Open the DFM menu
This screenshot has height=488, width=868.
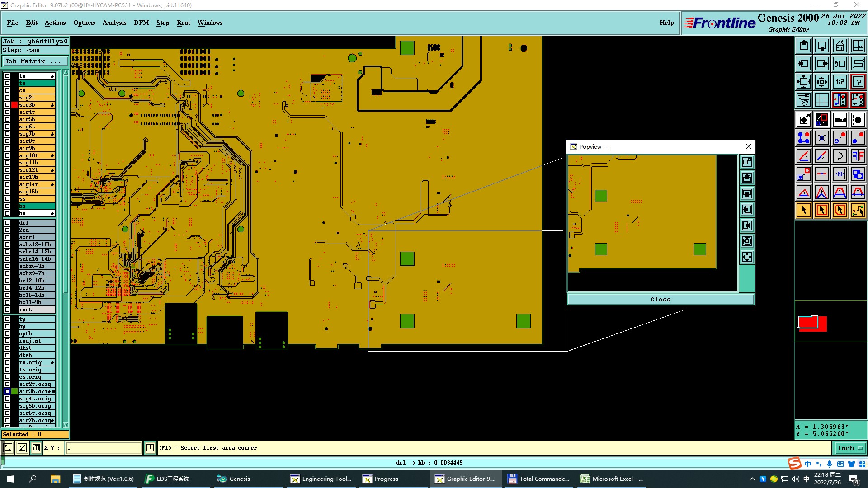(x=141, y=23)
